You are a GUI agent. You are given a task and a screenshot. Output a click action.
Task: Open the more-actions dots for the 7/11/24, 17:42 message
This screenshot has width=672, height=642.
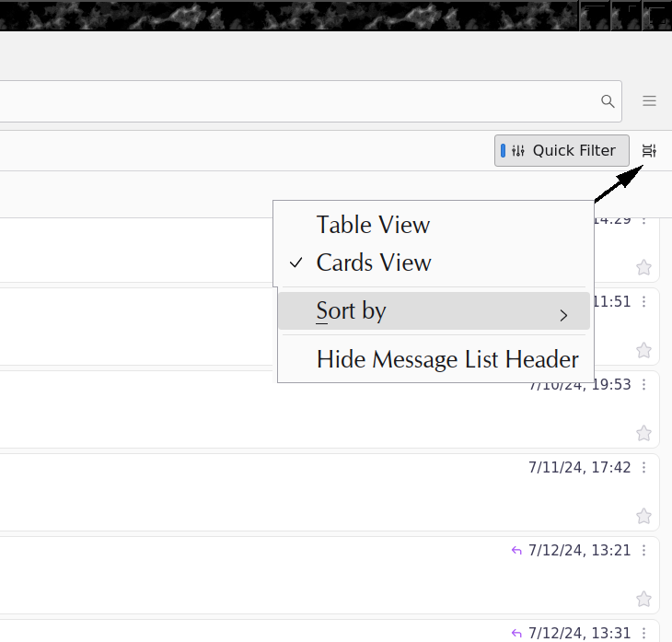[644, 468]
